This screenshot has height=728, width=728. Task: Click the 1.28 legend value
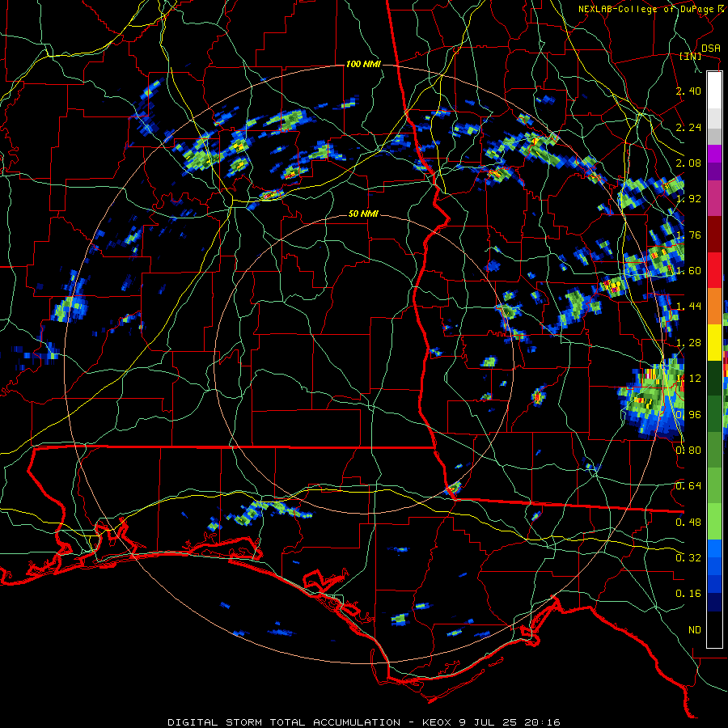tap(688, 342)
